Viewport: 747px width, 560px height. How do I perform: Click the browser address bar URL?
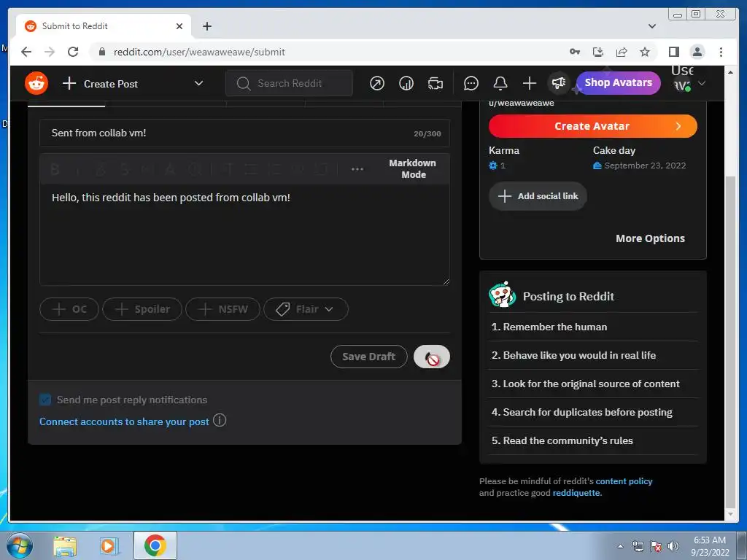(x=199, y=52)
